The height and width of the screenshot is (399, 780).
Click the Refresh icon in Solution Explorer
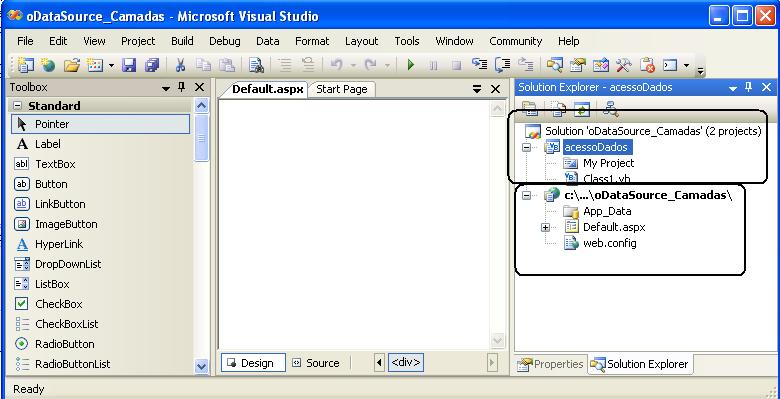click(582, 109)
